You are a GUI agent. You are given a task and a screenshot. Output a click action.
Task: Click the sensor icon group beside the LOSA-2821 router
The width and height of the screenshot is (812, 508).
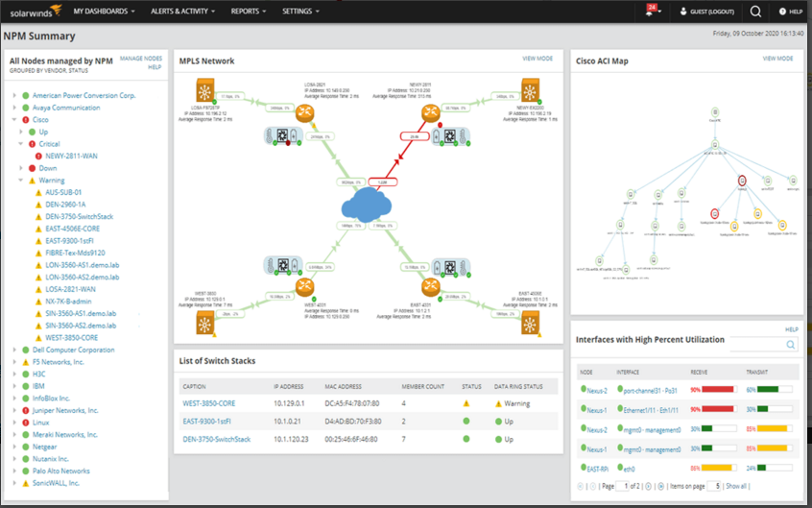coord(283,135)
